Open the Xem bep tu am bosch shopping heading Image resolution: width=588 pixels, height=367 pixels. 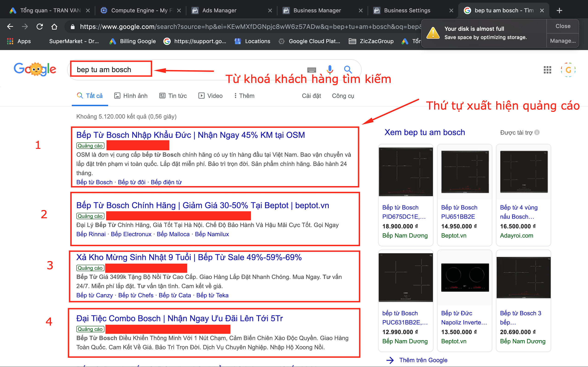[425, 132]
